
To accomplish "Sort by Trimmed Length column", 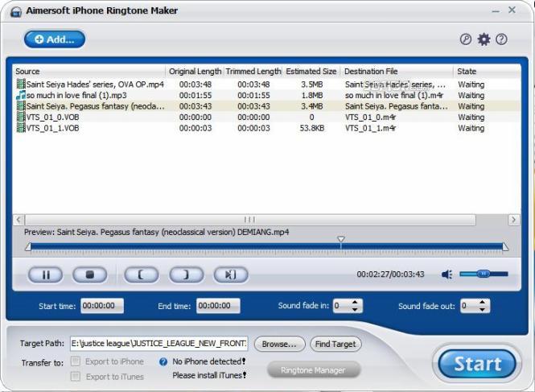I will click(x=253, y=71).
